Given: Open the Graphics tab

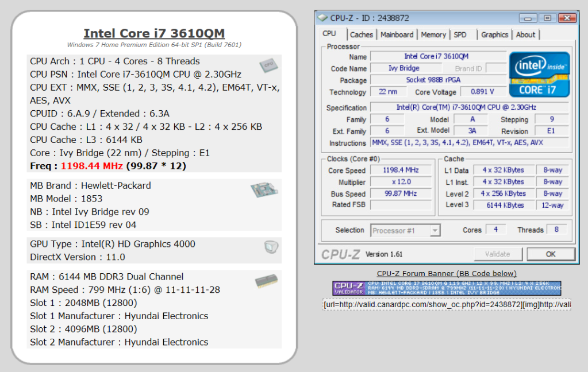Looking at the screenshot, I should [x=495, y=34].
